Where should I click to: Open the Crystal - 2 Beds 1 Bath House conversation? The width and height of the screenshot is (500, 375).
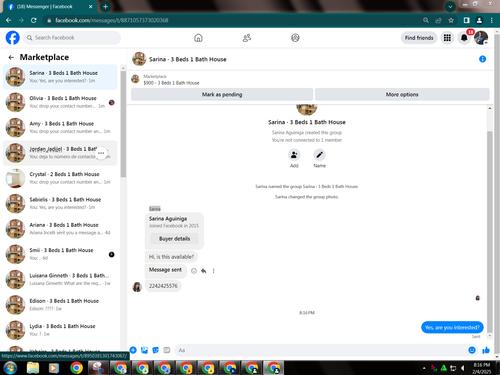point(60,178)
